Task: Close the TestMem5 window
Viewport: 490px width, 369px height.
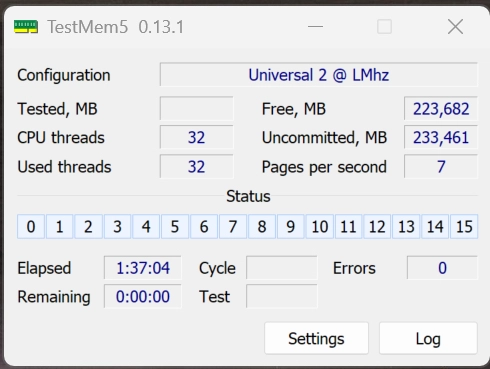Action: 455,27
